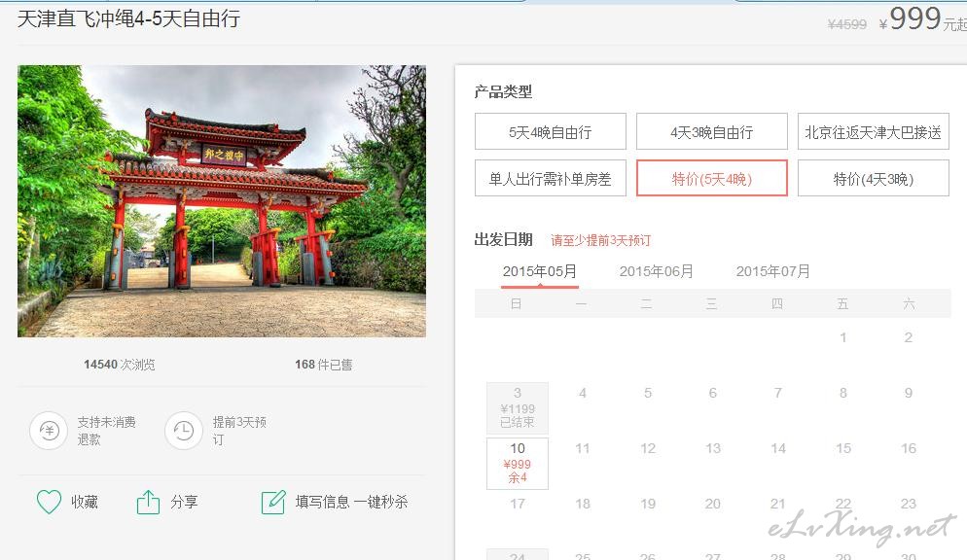Select 特价(5天4晚) option
This screenshot has width=967, height=560.
712,178
